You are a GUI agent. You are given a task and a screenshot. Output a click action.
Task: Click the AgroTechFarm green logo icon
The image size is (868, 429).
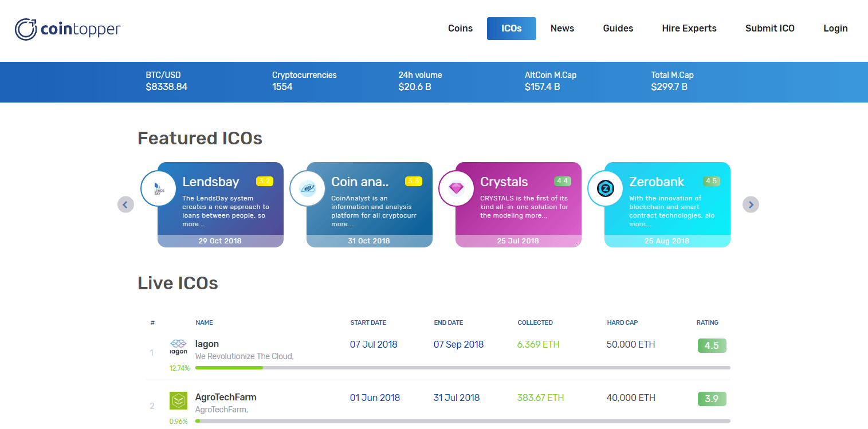pyautogui.click(x=178, y=399)
